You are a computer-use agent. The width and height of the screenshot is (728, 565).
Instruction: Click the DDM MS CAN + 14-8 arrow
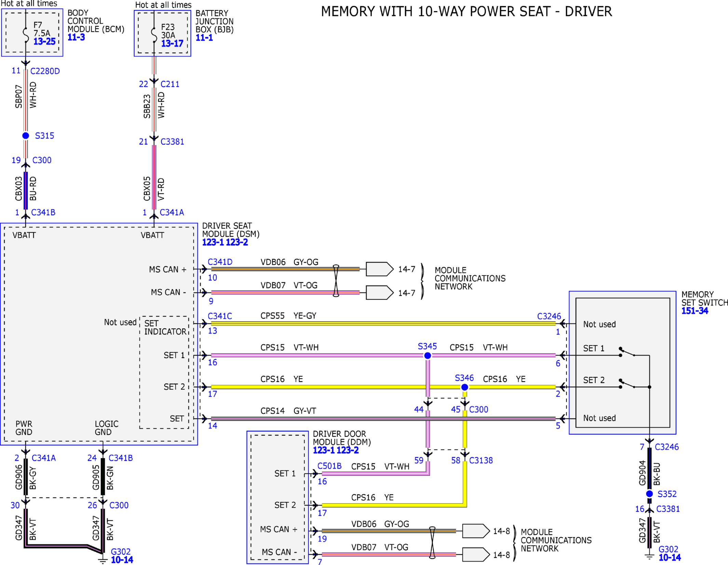coord(476,531)
